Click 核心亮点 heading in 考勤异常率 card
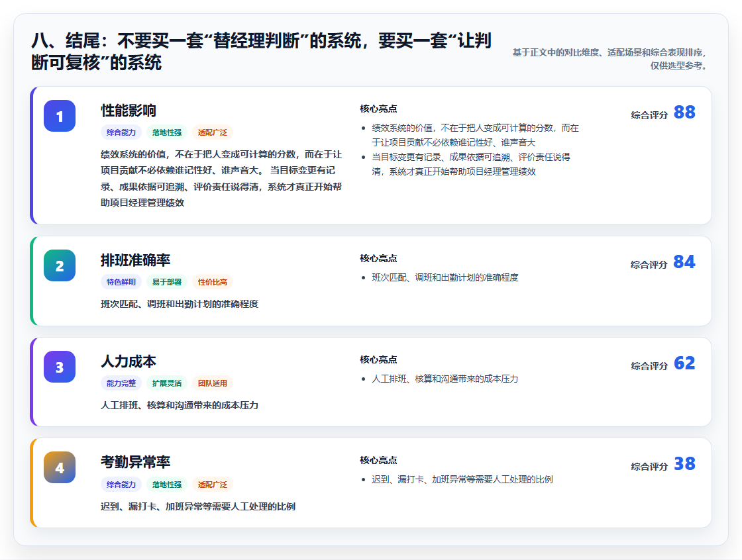This screenshot has height=560, width=742. [378, 460]
